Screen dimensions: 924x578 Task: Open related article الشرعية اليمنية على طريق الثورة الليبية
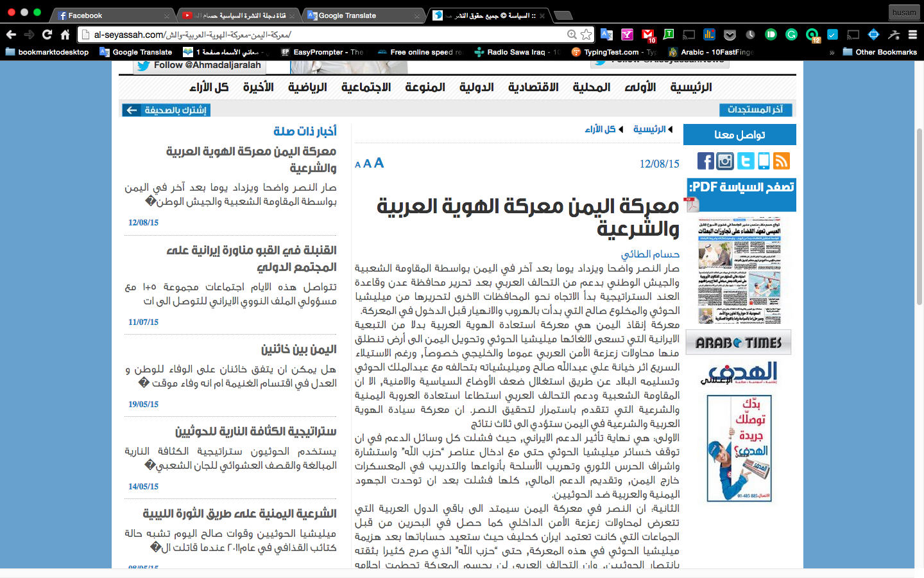pos(239,514)
